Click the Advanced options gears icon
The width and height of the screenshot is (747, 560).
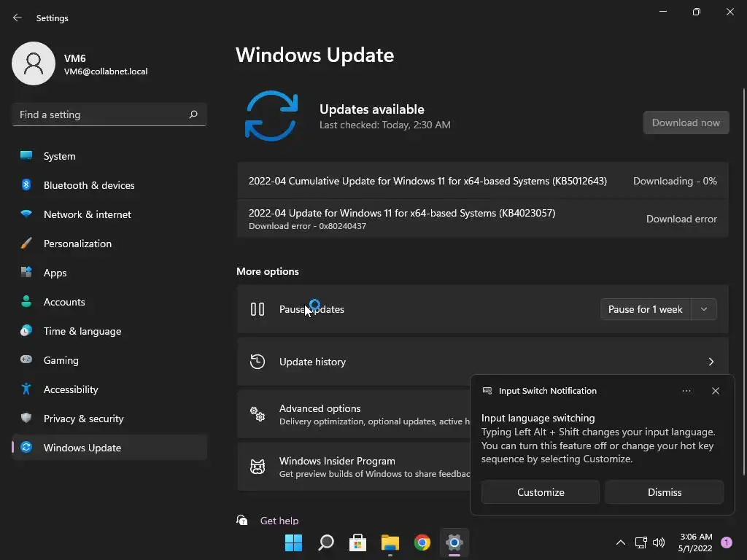(x=258, y=414)
